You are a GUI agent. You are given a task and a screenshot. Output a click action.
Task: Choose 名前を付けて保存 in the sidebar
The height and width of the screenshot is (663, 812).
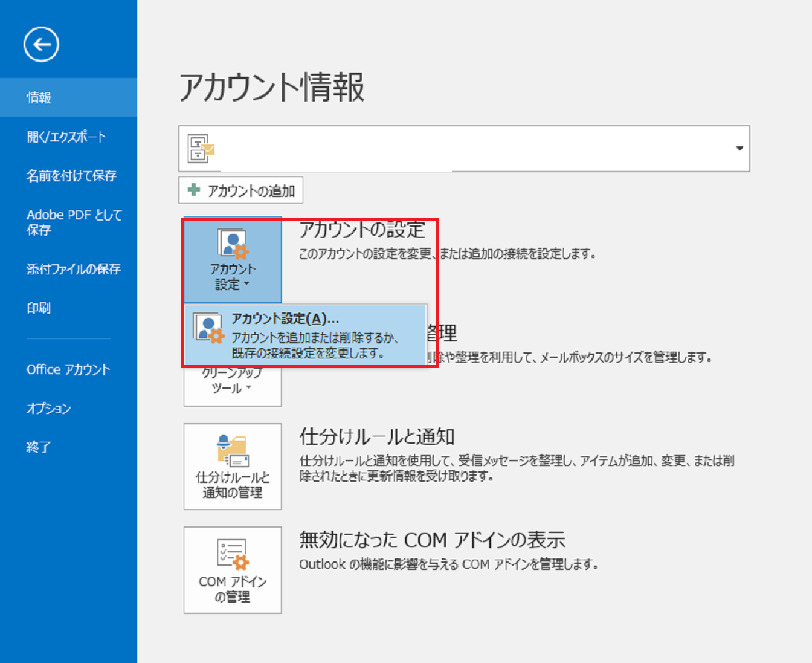coord(71,176)
